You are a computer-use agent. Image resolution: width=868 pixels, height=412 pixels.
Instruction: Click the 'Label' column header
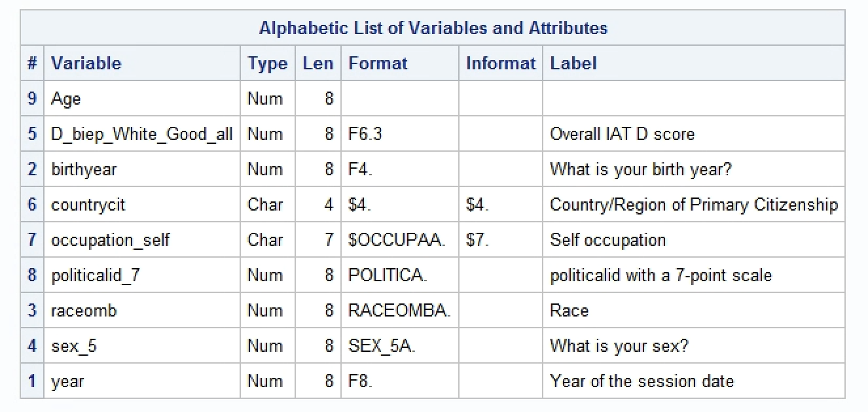click(x=573, y=63)
